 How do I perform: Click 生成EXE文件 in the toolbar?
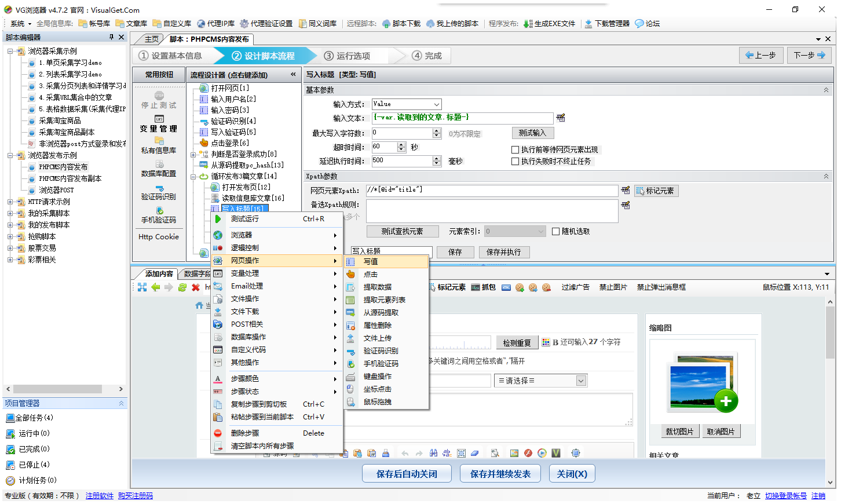549,24
